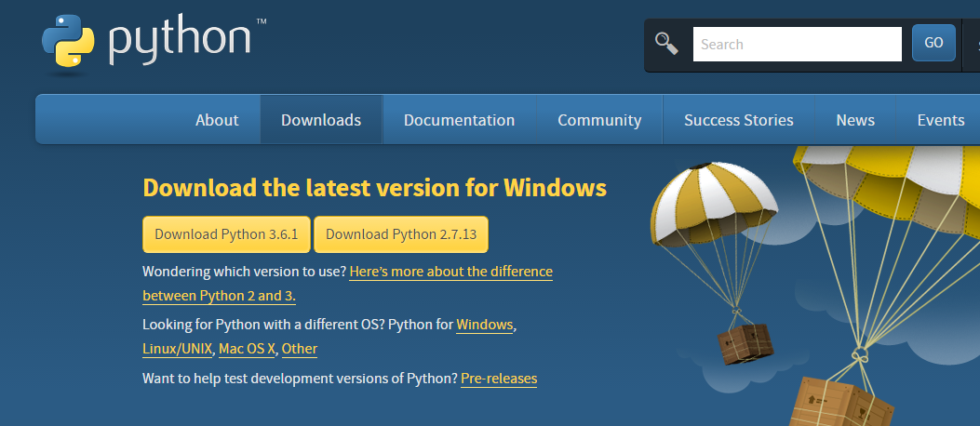Follow the Mac OS X link
This screenshot has height=426, width=980.
coord(247,349)
